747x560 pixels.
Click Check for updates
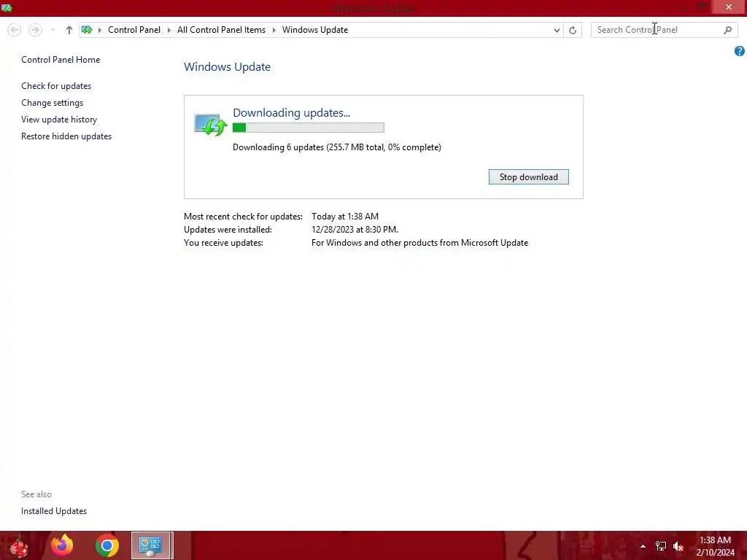[56, 86]
